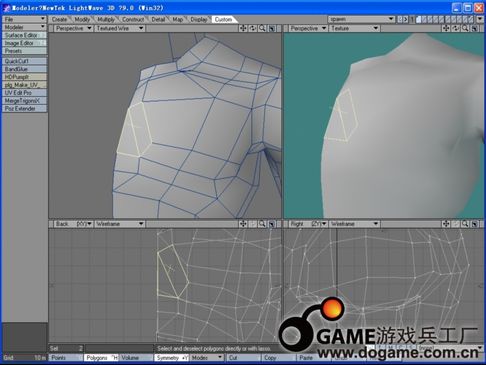The width and height of the screenshot is (486, 365).
Task: Switch selection mode to Polygons
Action: 101,358
